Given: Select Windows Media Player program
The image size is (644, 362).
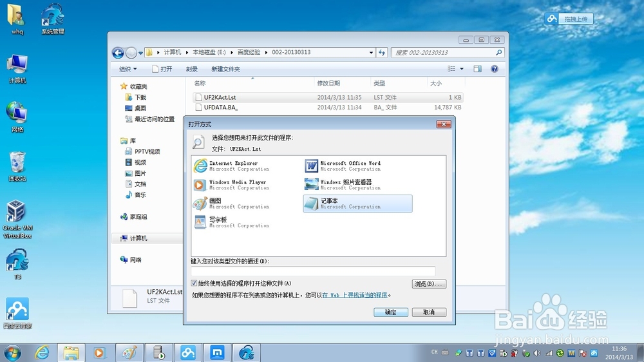Looking at the screenshot, I should [232, 184].
